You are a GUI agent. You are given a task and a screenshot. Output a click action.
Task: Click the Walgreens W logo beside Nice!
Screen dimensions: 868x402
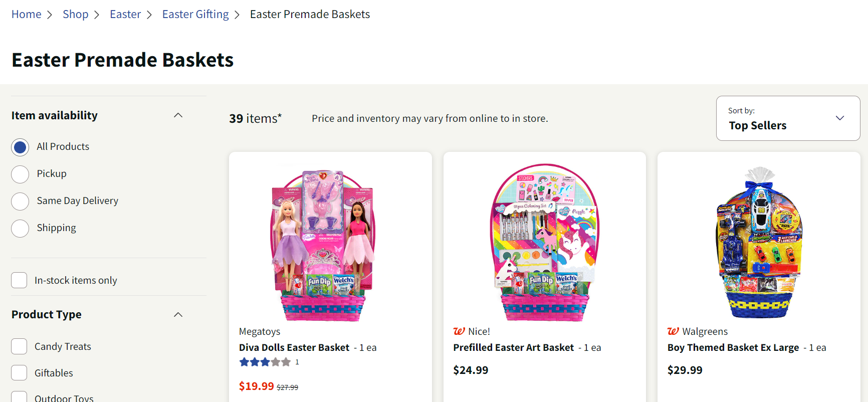(459, 331)
